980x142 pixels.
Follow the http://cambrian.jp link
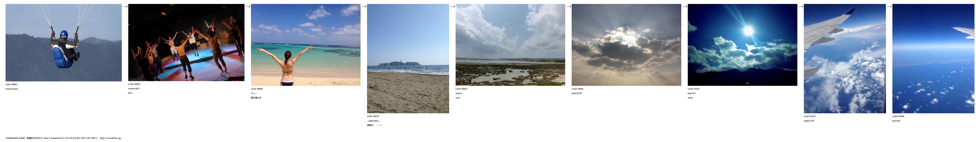point(110,138)
